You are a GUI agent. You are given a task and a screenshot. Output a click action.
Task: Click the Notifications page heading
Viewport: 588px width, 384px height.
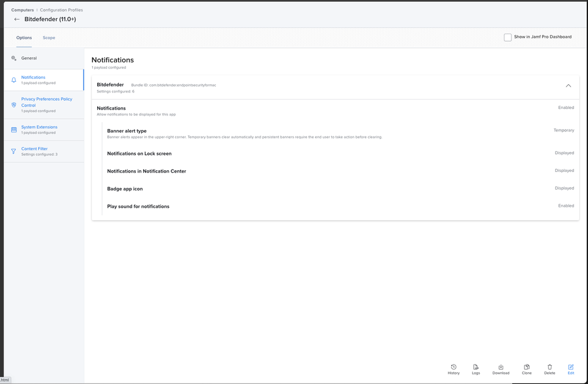click(x=112, y=60)
